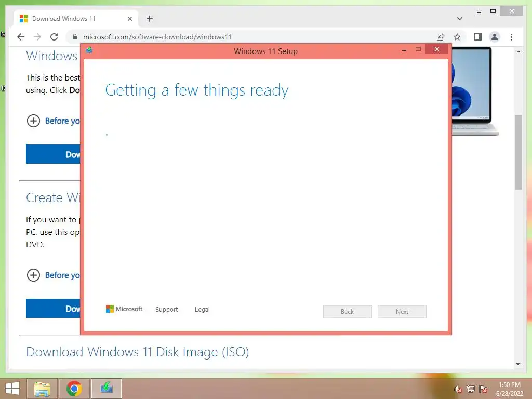This screenshot has width=532, height=399.
Task: Click the Next button in setup
Action: tap(402, 312)
